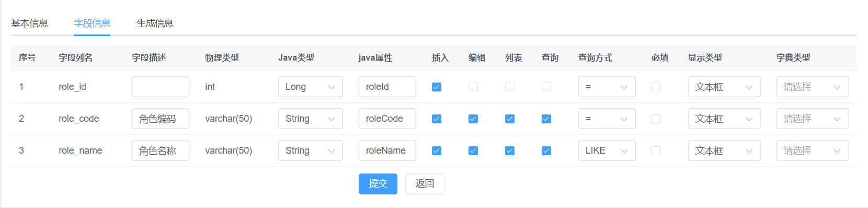Enable 编辑 checkbox for role_id row

473,87
